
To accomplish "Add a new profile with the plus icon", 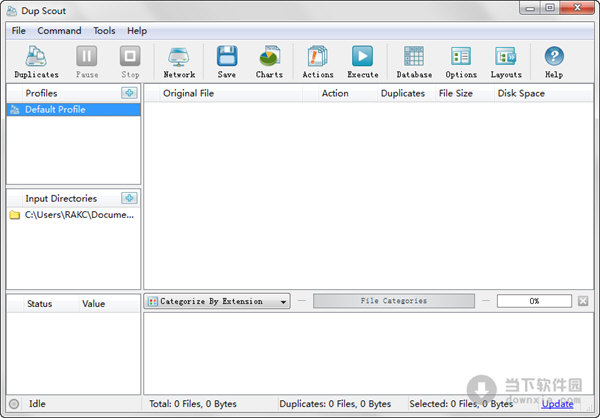I will click(129, 93).
